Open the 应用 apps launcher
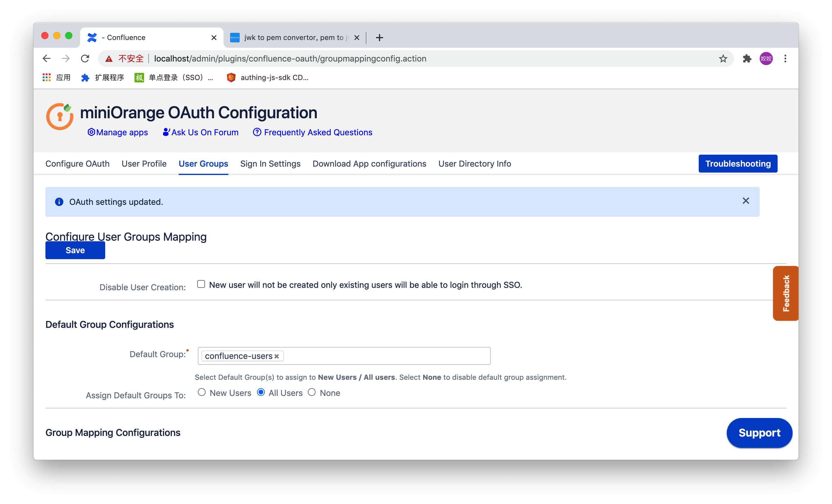 (47, 77)
